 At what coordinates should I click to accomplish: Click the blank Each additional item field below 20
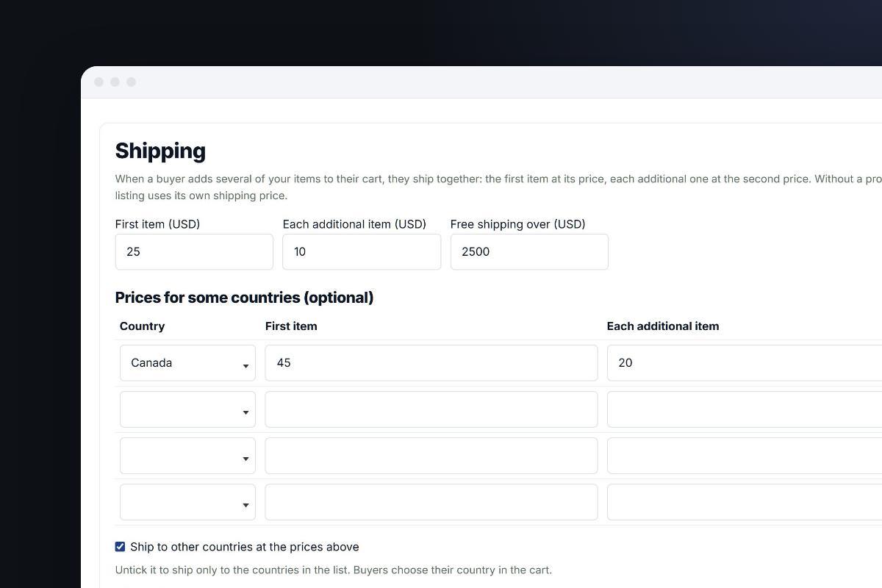click(745, 409)
